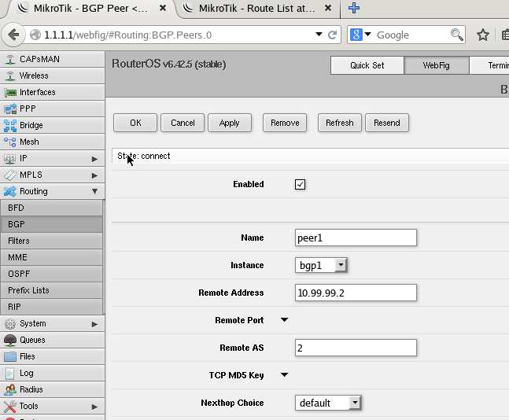The width and height of the screenshot is (509, 420).
Task: Switch to the Route List browser tab
Action: tap(256, 9)
